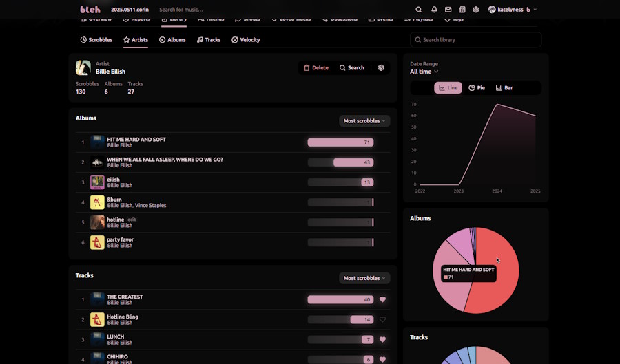Toggle love heart for Hotline Bling
The height and width of the screenshot is (364, 620).
(x=383, y=320)
